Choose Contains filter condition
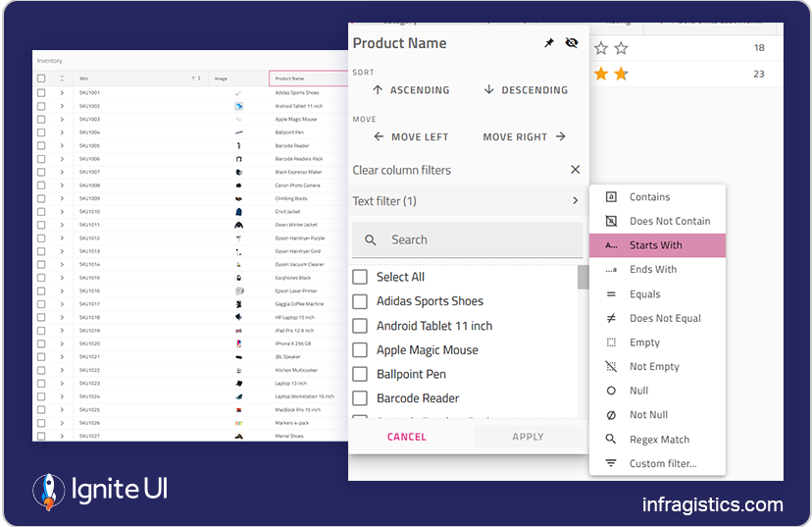 click(657, 197)
